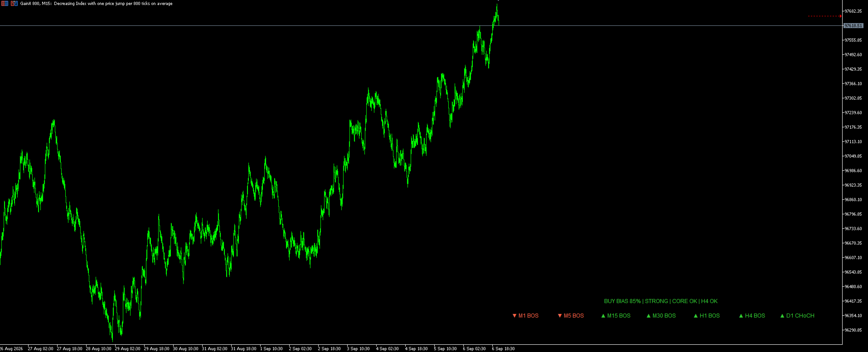The height and width of the screenshot is (352, 868).
Task: Click the 1 Sep 10:30 time axis label
Action: point(271,349)
